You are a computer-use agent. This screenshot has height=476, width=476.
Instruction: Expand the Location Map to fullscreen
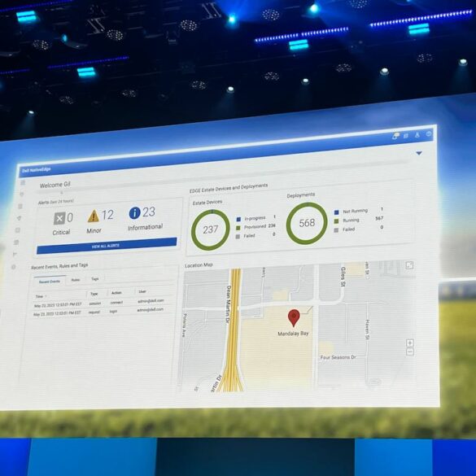coord(409,265)
